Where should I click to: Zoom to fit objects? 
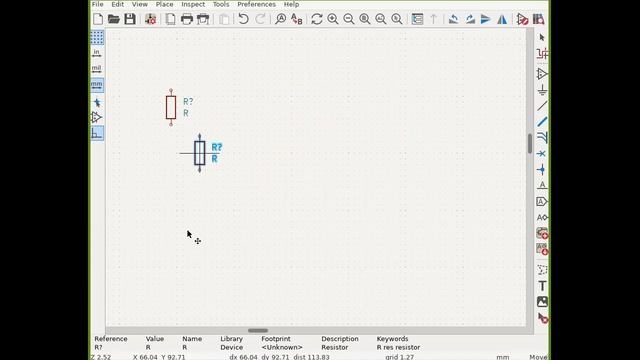(381, 19)
